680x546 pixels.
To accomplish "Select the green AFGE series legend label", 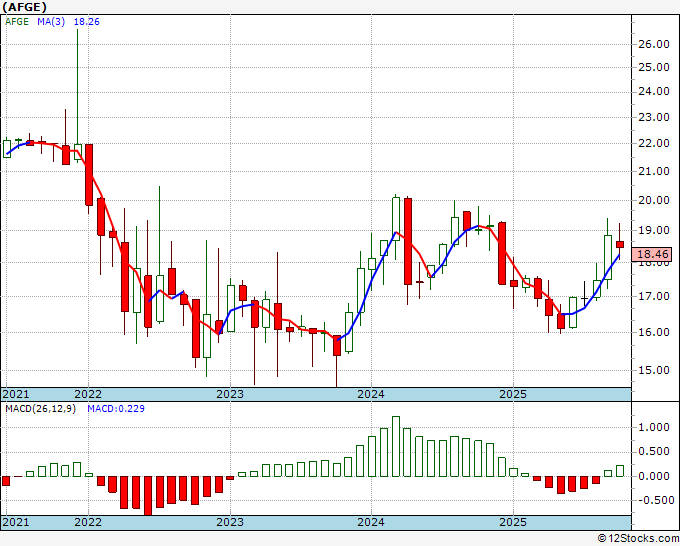I will click(17, 22).
